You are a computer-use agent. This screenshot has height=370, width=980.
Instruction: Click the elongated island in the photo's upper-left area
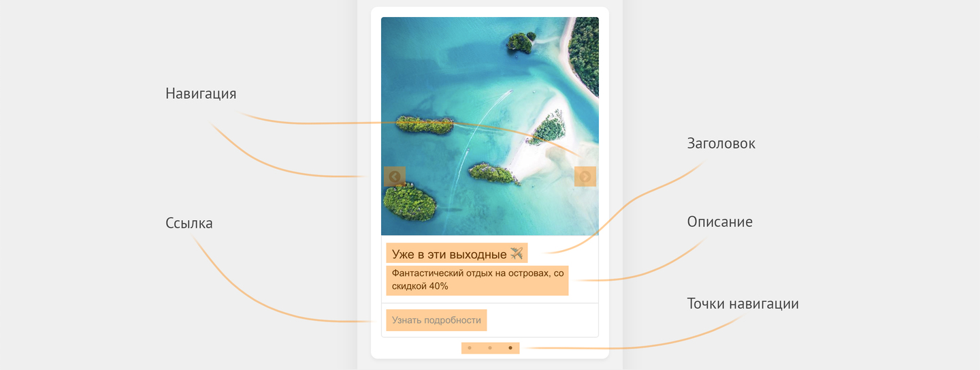pyautogui.click(x=424, y=125)
